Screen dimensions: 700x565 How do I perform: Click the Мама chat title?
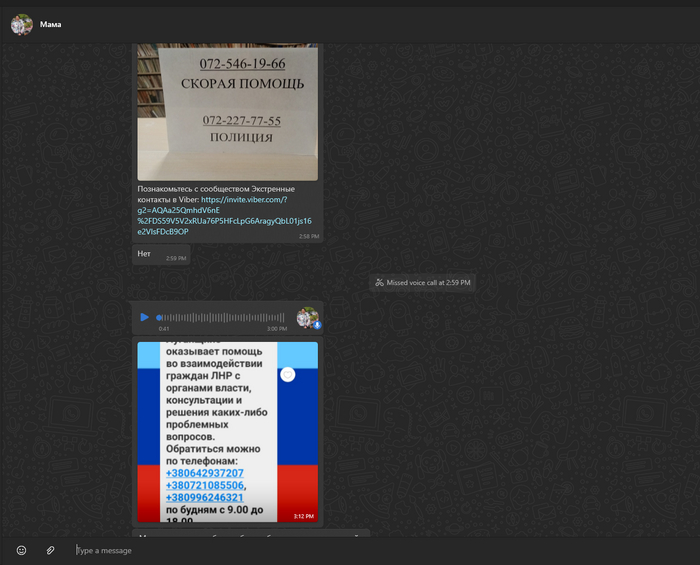tap(50, 25)
